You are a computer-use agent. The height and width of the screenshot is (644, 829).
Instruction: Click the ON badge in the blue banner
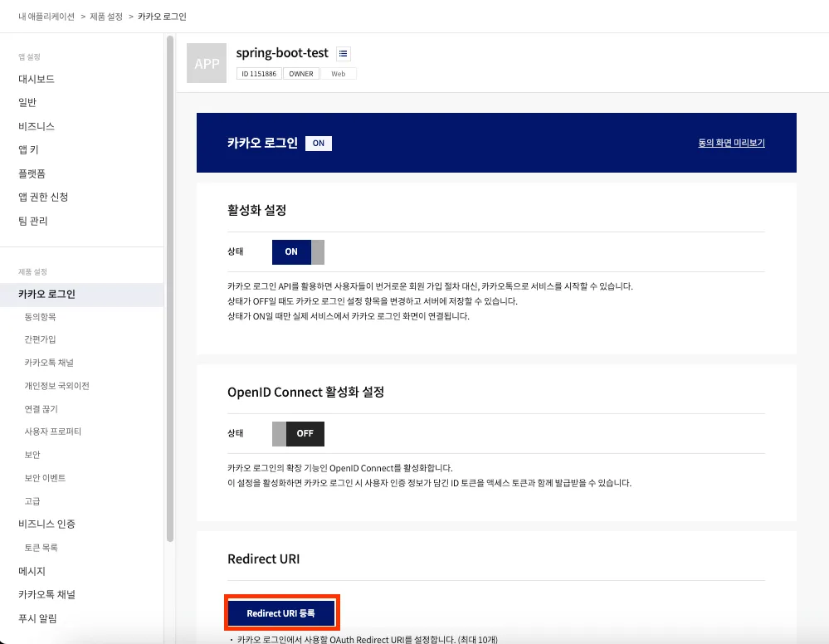319,144
